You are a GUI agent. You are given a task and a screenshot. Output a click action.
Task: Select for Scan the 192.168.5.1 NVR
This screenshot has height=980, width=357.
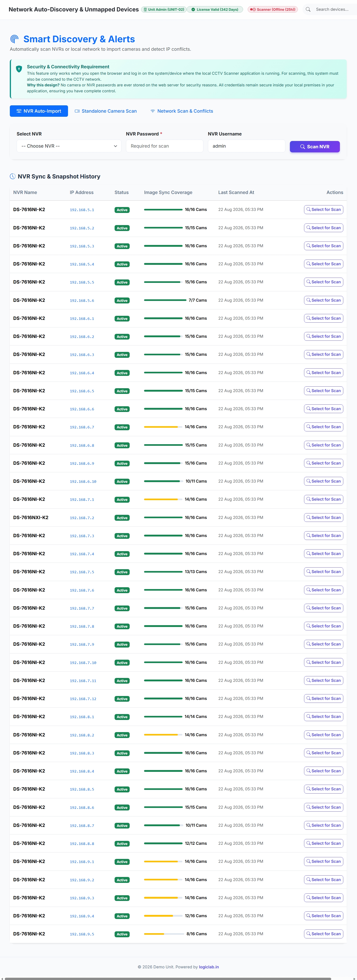(323, 210)
